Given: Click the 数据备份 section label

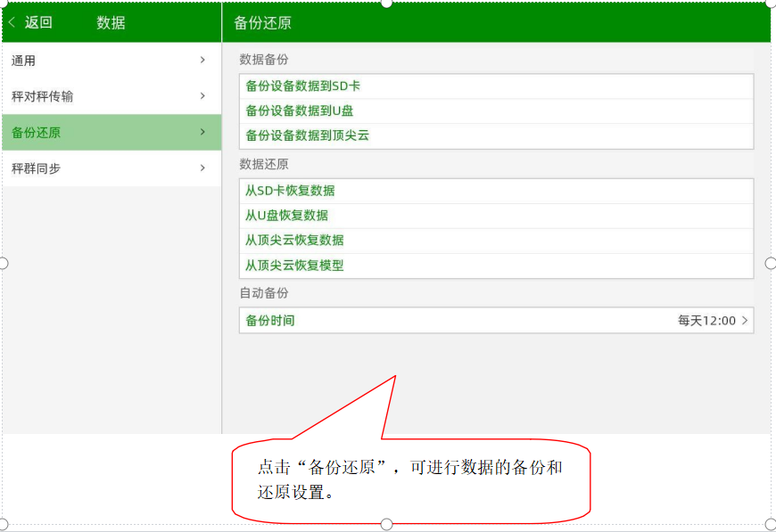Looking at the screenshot, I should coord(264,60).
